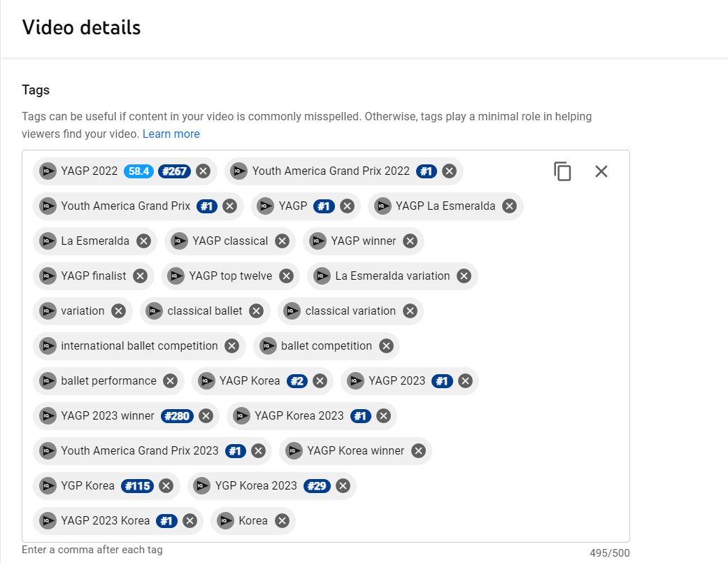Open the Learn more link
This screenshot has width=728, height=563.
171,134
